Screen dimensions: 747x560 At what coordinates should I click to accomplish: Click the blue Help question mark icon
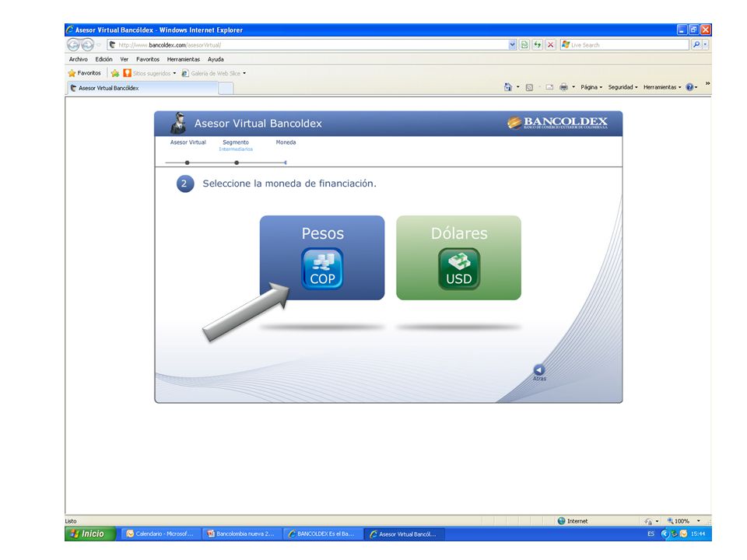(689, 87)
